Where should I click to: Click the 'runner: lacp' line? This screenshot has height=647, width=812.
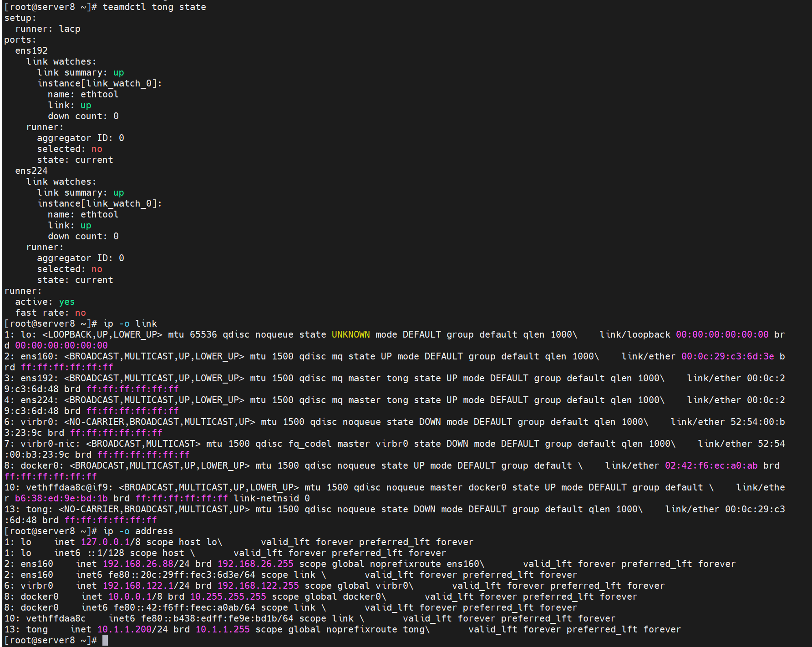(48, 29)
